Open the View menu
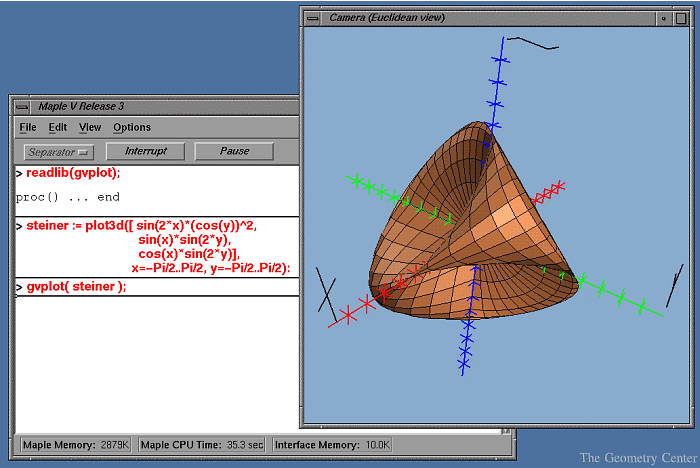 tap(90, 127)
